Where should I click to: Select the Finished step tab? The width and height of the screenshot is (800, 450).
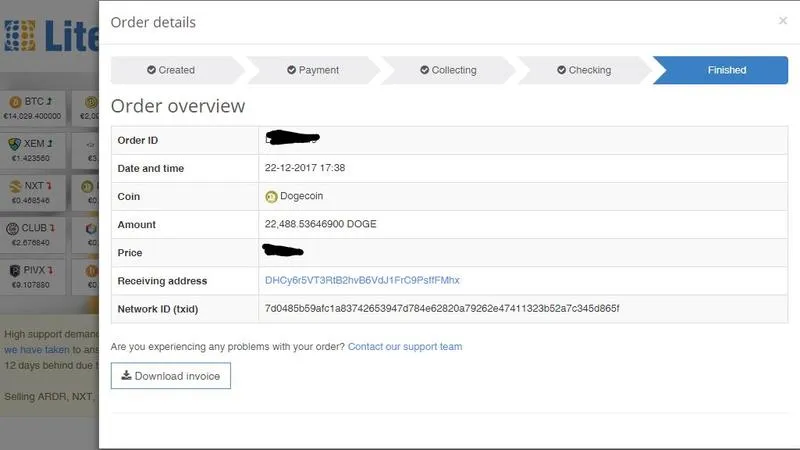[720, 70]
